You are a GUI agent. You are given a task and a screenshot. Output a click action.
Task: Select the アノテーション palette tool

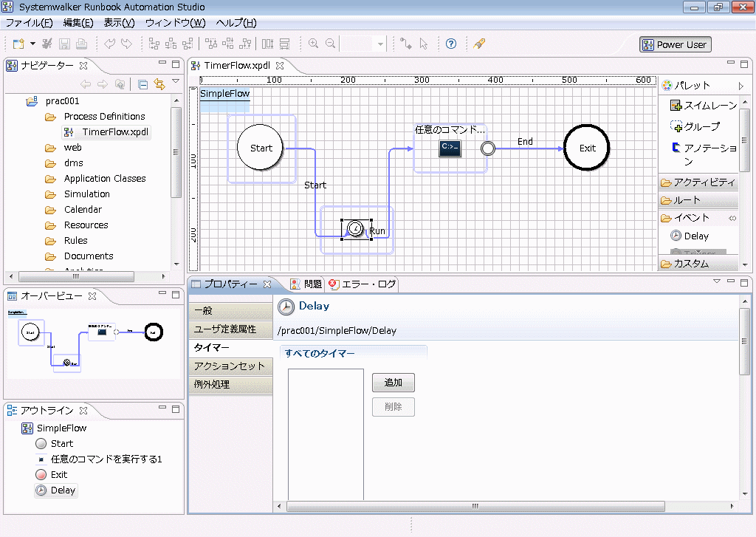tap(704, 154)
